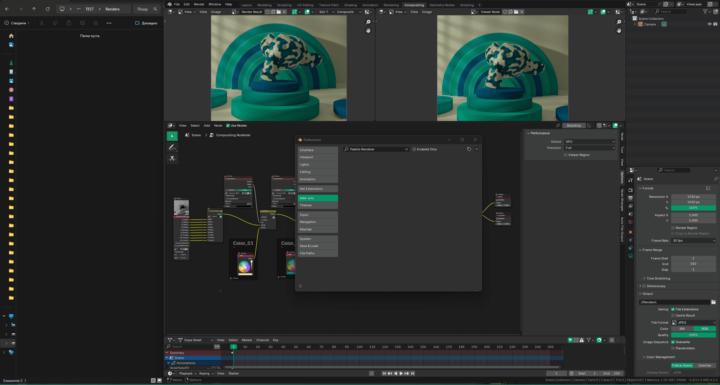Enable the Render Region checkbox
Viewport: 720px width, 385px height.
[x=673, y=228]
